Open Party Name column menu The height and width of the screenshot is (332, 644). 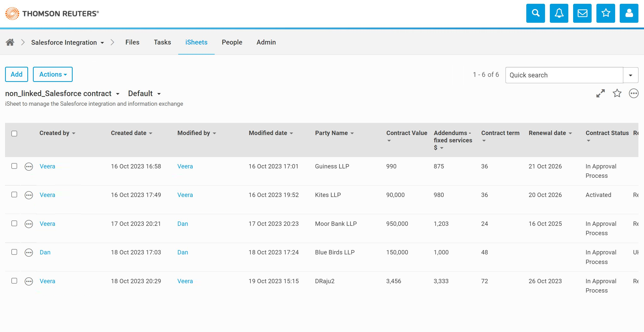click(352, 133)
